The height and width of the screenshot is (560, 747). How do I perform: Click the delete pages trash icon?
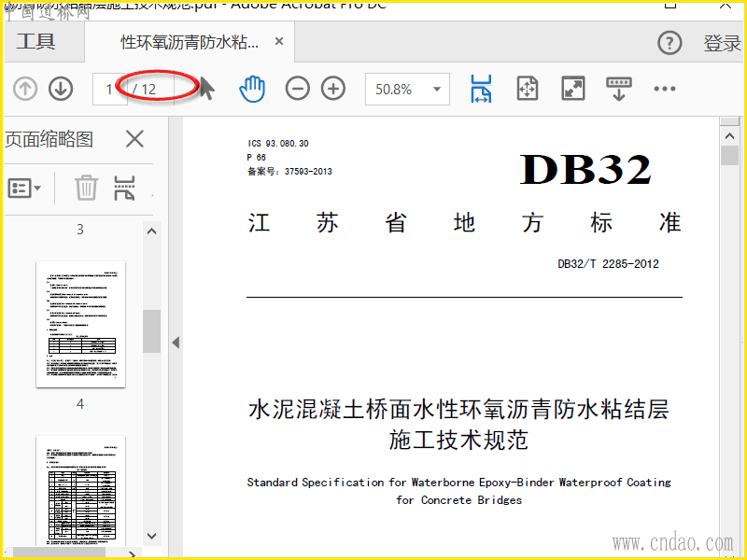(86, 188)
